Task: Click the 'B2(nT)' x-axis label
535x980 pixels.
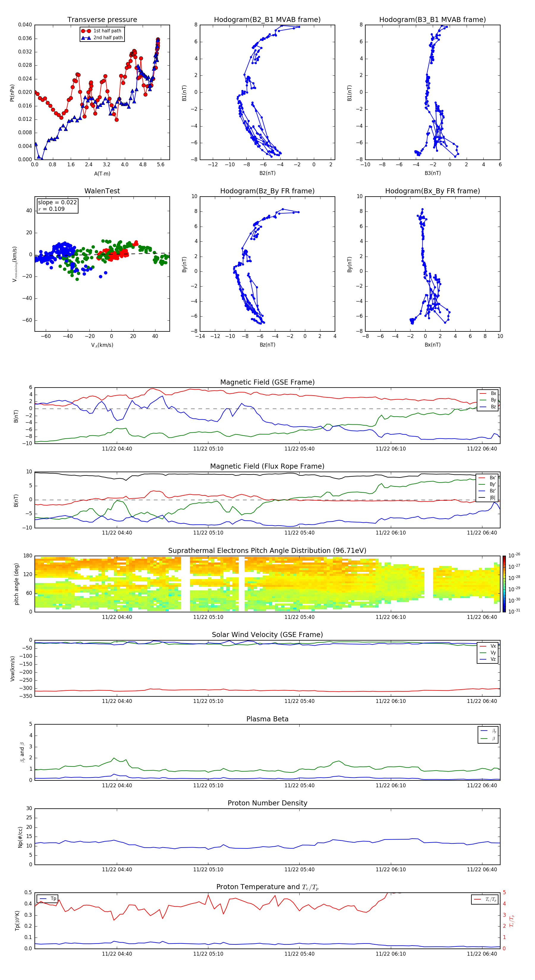Action: [x=267, y=173]
